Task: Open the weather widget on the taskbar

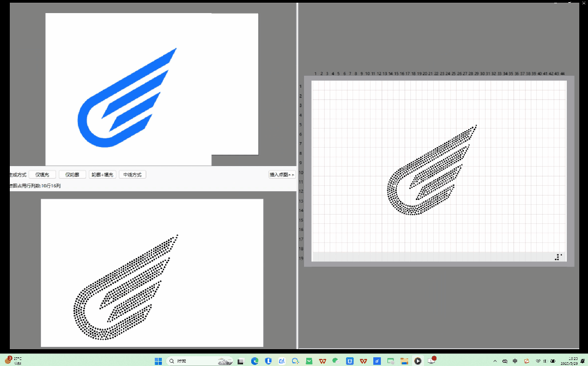Action: 13,361
